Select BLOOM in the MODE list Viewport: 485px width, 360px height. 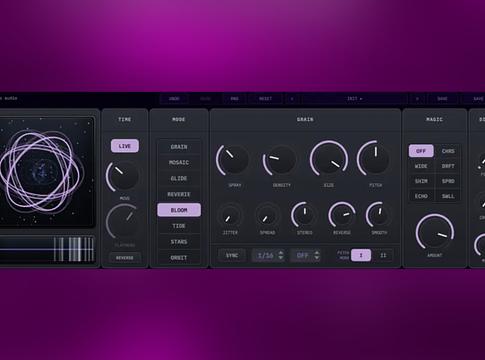(179, 210)
